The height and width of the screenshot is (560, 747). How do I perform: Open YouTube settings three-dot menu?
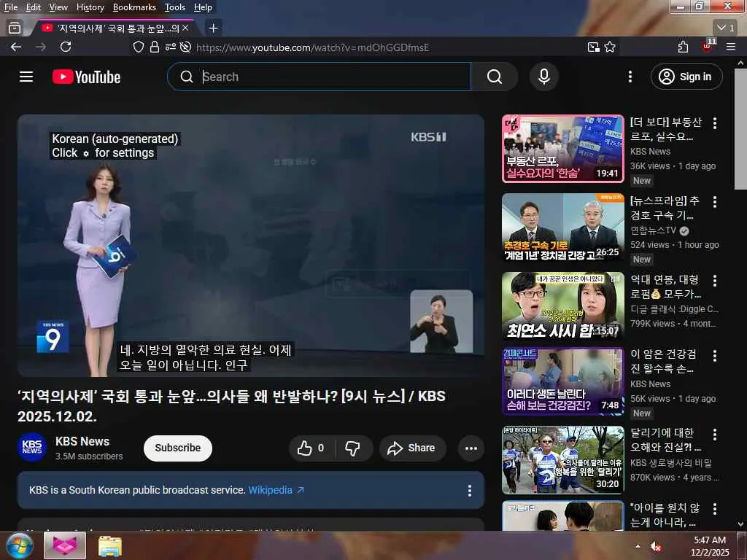point(630,77)
